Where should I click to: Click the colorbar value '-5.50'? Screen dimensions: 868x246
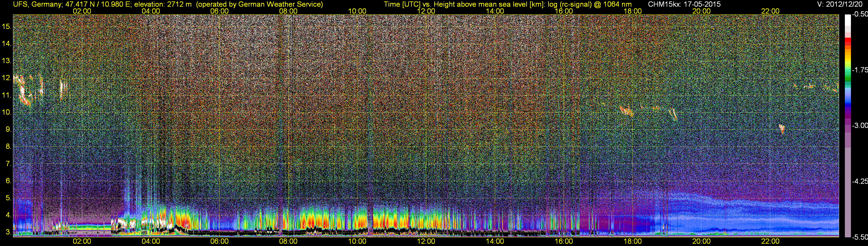click(860, 237)
